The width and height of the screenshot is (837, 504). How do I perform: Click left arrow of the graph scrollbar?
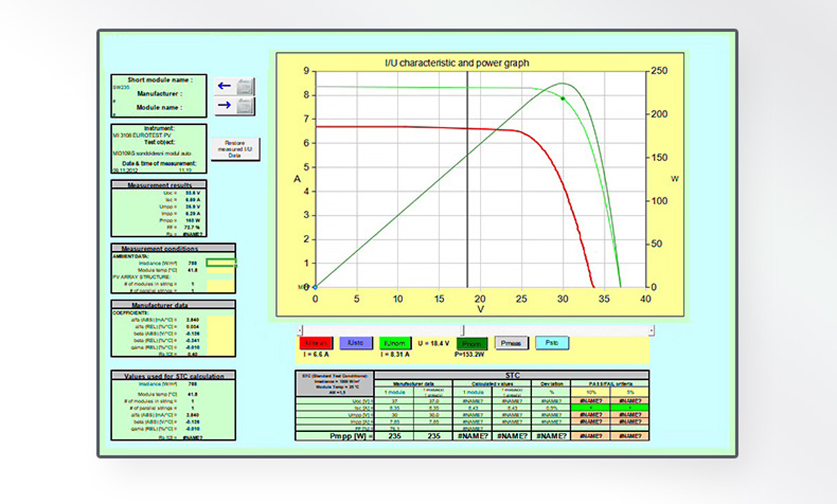coord(300,330)
